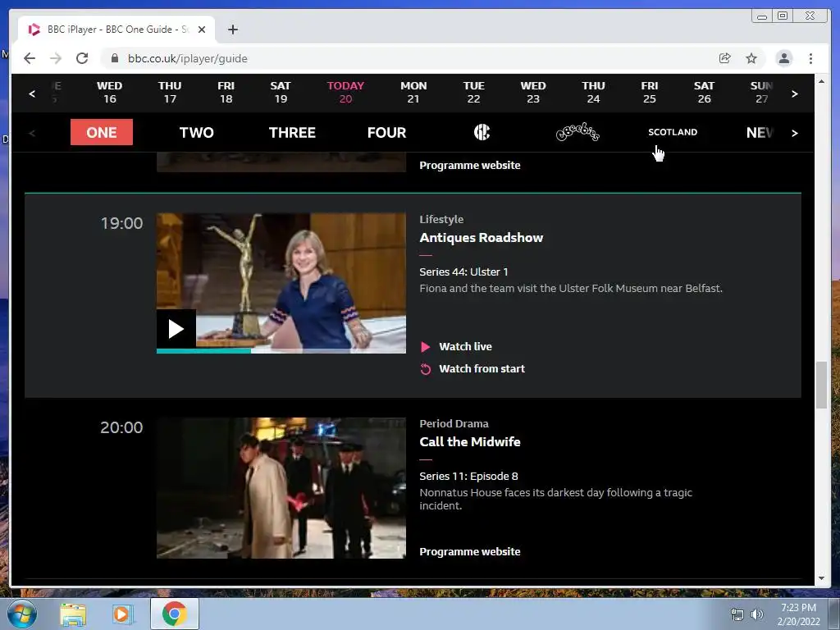The height and width of the screenshot is (630, 840).
Task: Switch to BBC FOUR channel
Action: tap(387, 132)
